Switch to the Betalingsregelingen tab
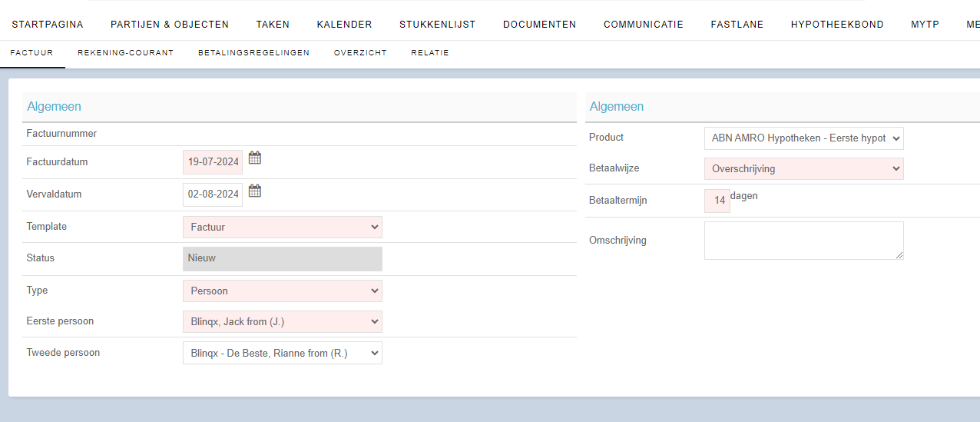This screenshot has height=422, width=980. 254,53
